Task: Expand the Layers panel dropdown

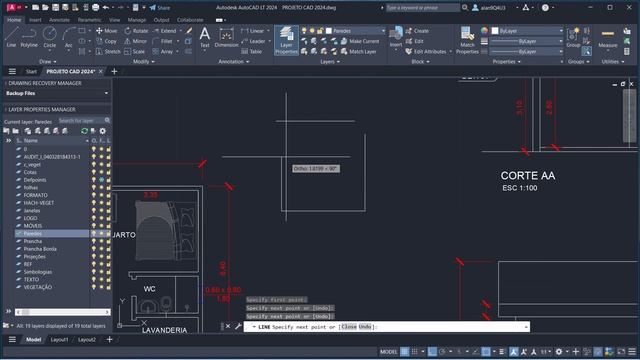Action: tap(329, 62)
